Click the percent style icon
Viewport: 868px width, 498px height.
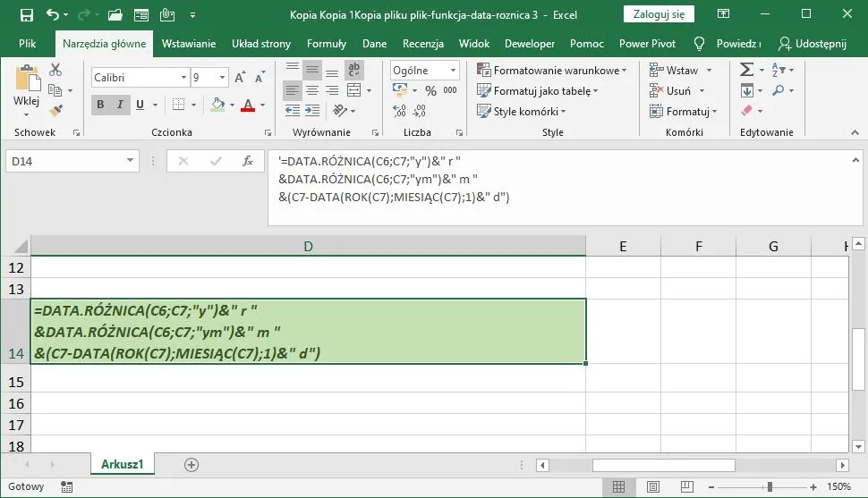pyautogui.click(x=430, y=90)
